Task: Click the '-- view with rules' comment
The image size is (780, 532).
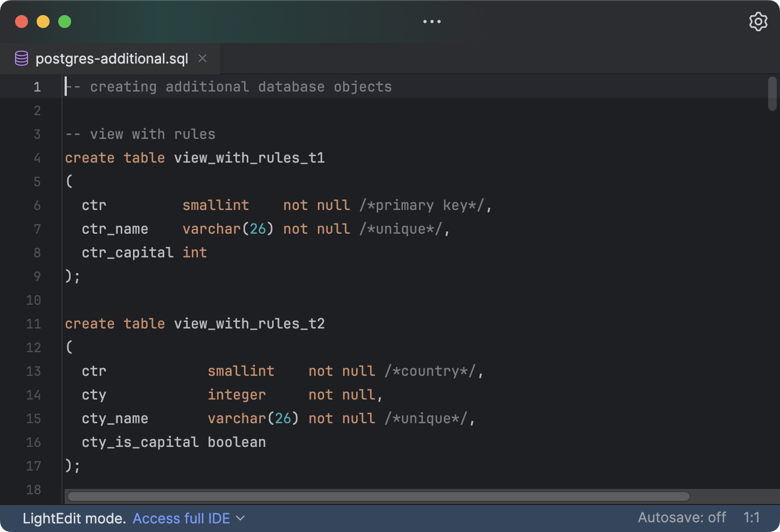Action: click(141, 134)
